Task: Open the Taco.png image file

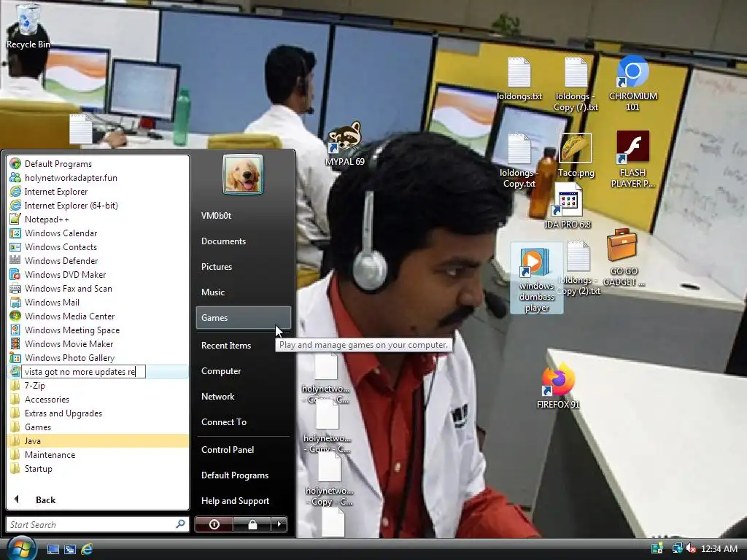Action: coord(576,155)
